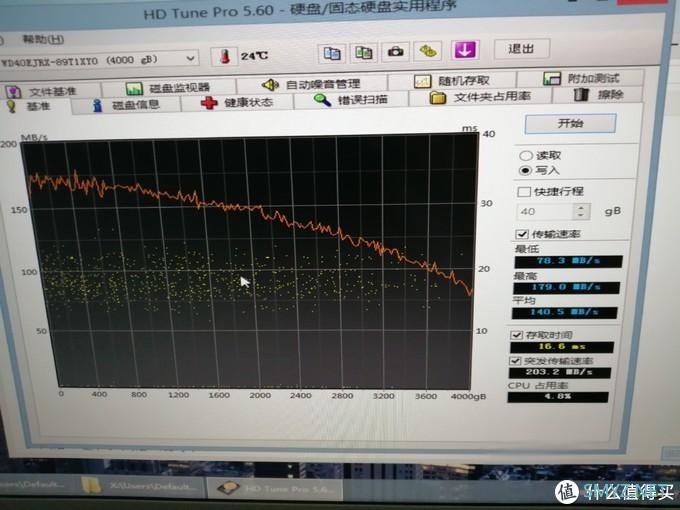Click the HD Tune Pro taskbar button
Viewport: 680px width, 510px height.
coord(275,489)
